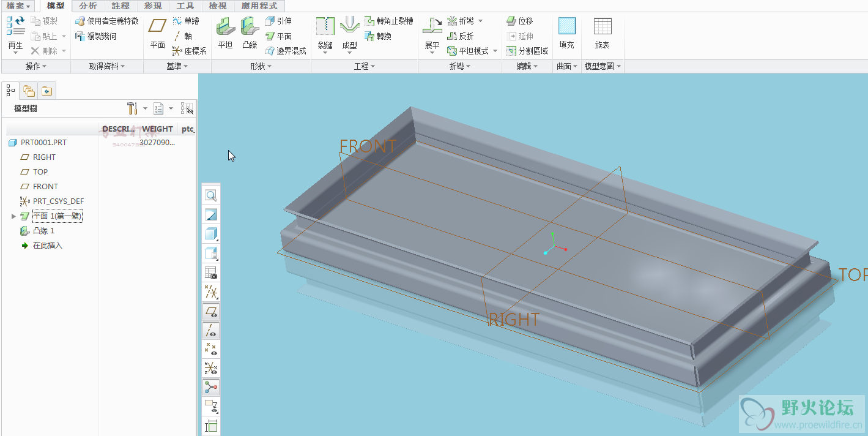
Task: Open the 平坦模式 dropdown
Action: (x=495, y=51)
